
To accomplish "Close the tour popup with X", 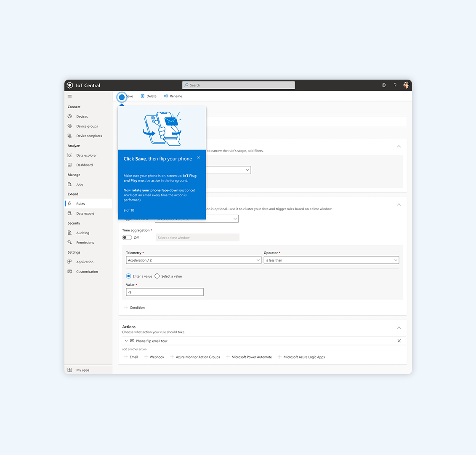I will click(x=199, y=158).
